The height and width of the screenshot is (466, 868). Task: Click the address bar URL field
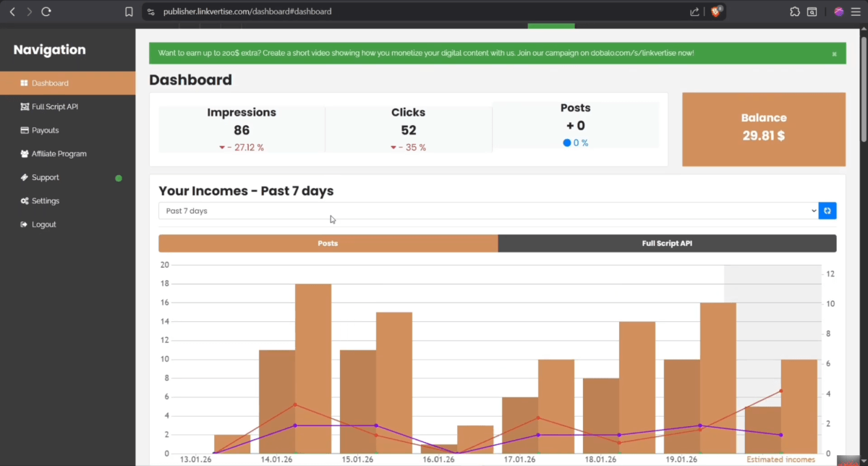click(x=405, y=12)
